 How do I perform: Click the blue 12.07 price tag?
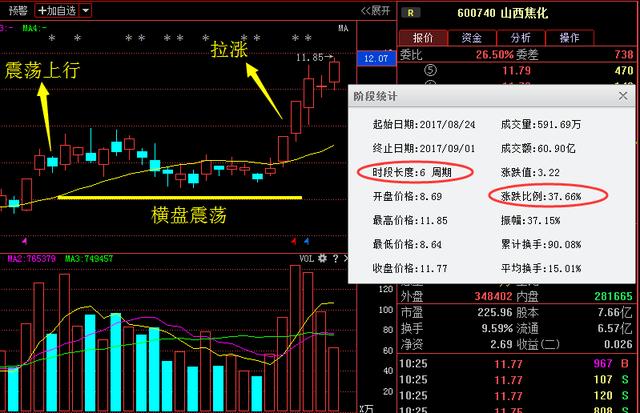[x=376, y=59]
